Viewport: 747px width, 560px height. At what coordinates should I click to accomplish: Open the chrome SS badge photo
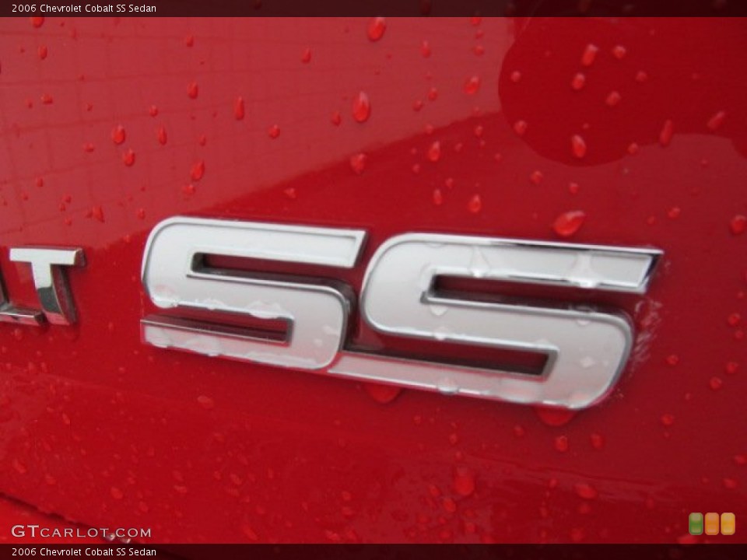(373, 280)
